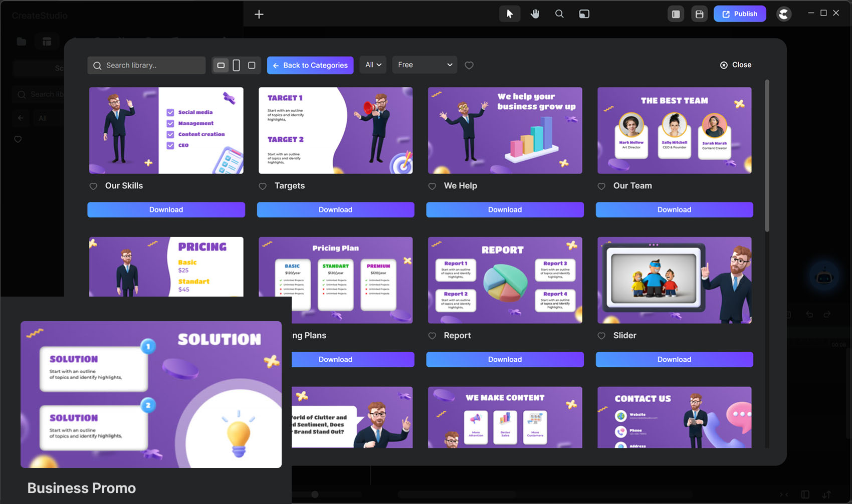852x504 pixels.
Task: Select the arrow pointer tool
Action: point(509,14)
